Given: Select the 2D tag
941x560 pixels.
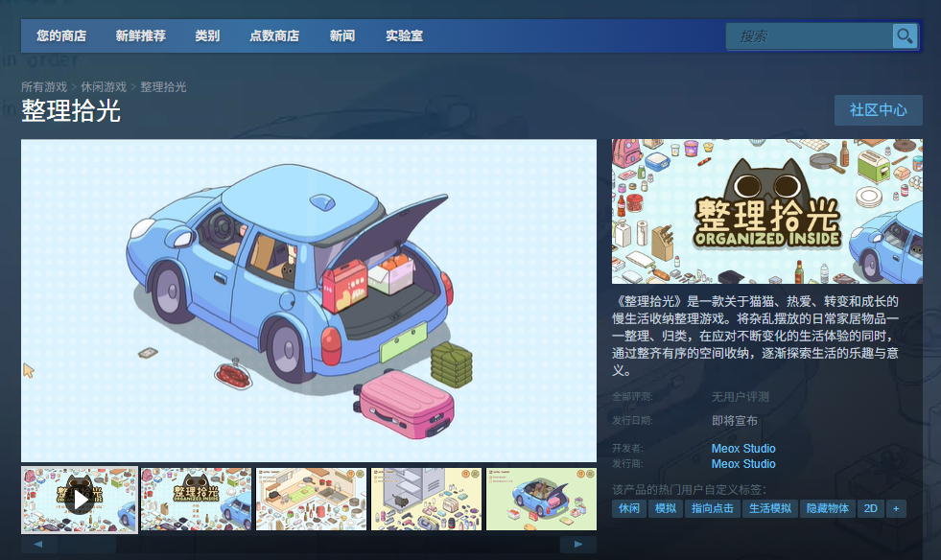Looking at the screenshot, I should coord(871,508).
